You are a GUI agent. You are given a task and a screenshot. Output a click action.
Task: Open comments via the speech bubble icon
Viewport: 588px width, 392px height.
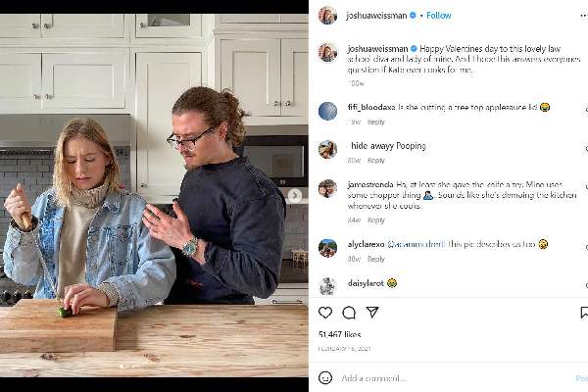click(x=349, y=312)
